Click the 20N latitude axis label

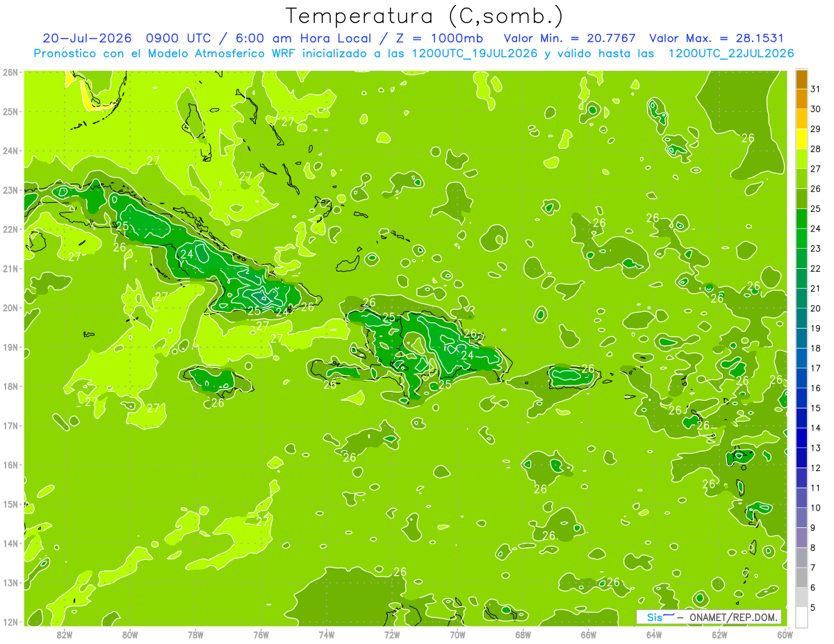coord(11,308)
